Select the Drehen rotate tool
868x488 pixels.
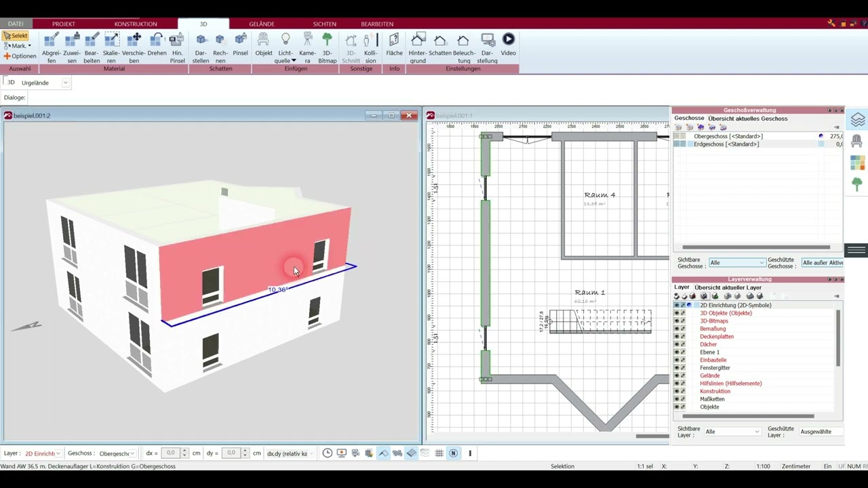(x=157, y=45)
